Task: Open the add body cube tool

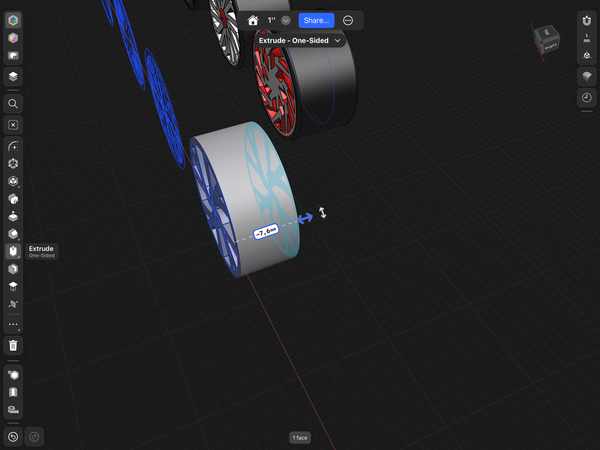Action: point(13,181)
